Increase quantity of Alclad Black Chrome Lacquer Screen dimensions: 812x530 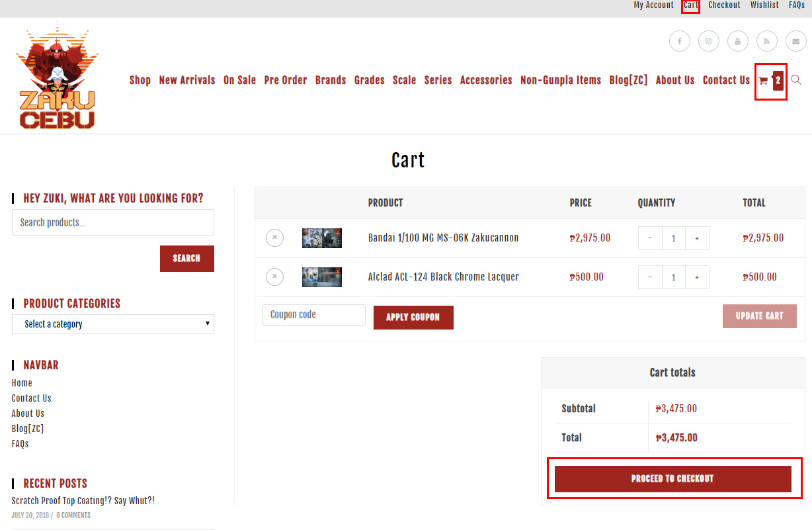click(697, 277)
